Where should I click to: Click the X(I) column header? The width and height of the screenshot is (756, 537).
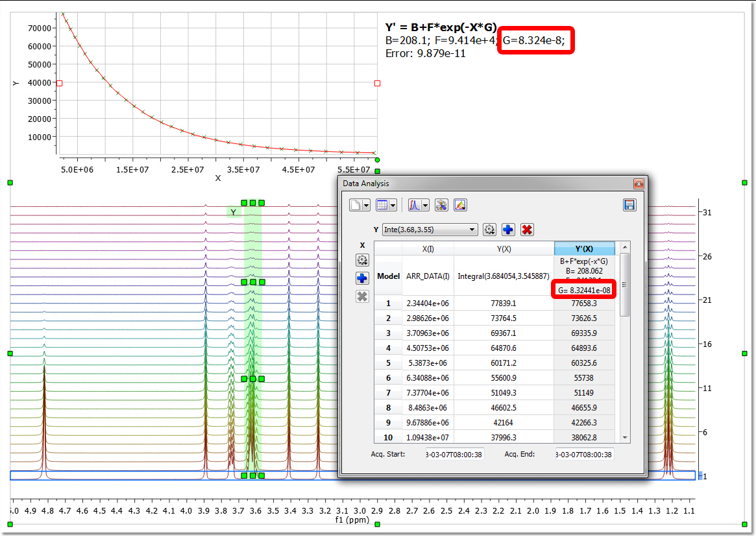(x=428, y=248)
